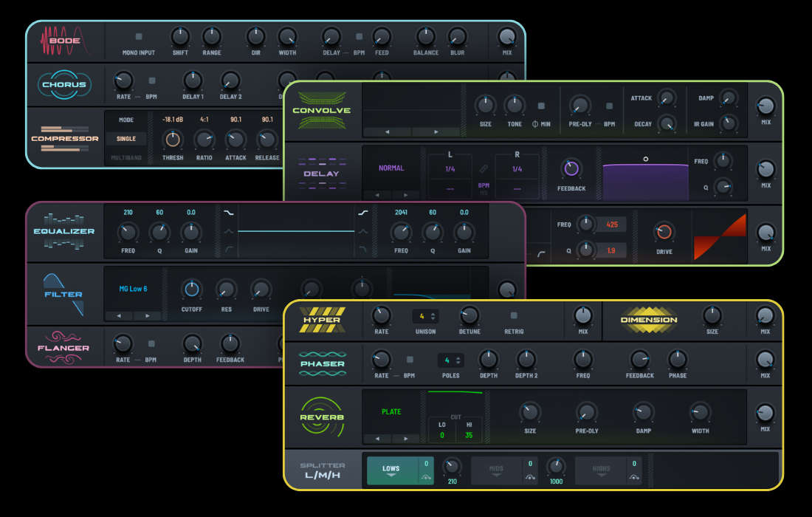Toggle BPM sync for Convolve PRE-DLY

(x=610, y=106)
